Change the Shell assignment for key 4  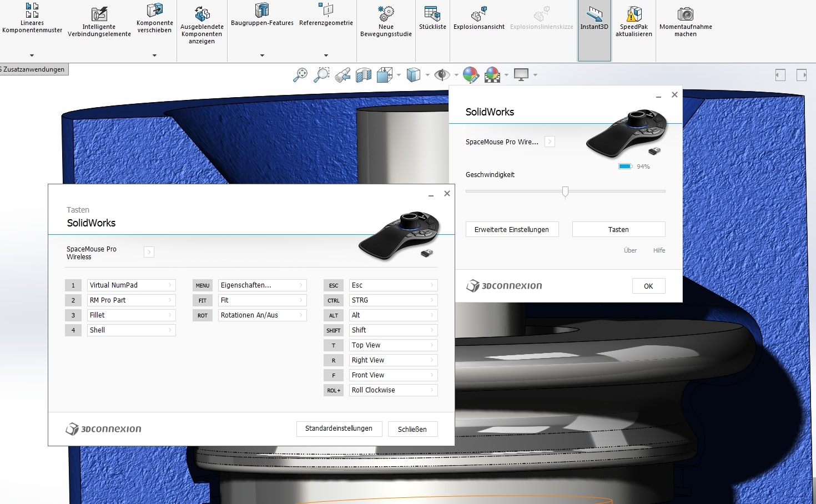tap(132, 330)
